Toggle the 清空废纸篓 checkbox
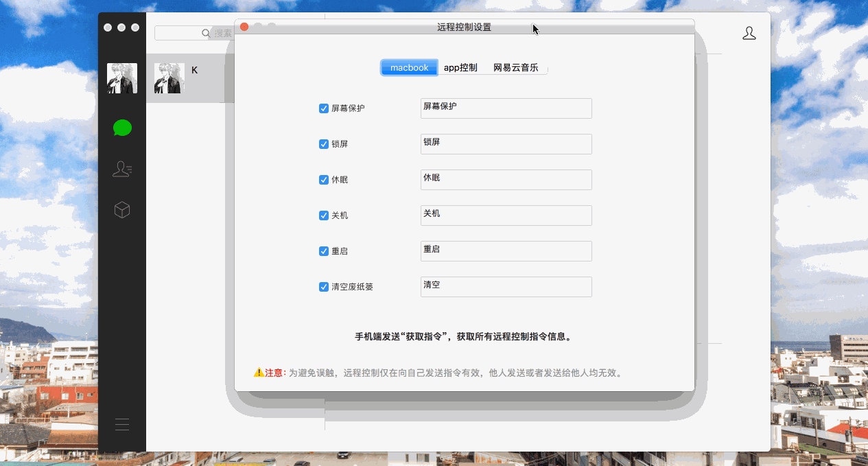 point(324,287)
